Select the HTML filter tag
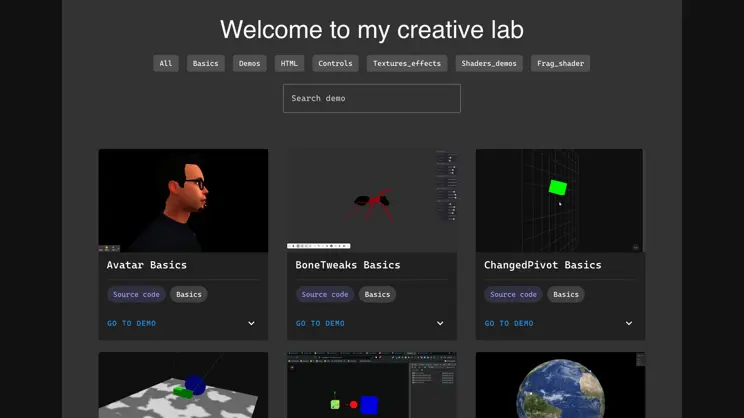 tap(289, 63)
